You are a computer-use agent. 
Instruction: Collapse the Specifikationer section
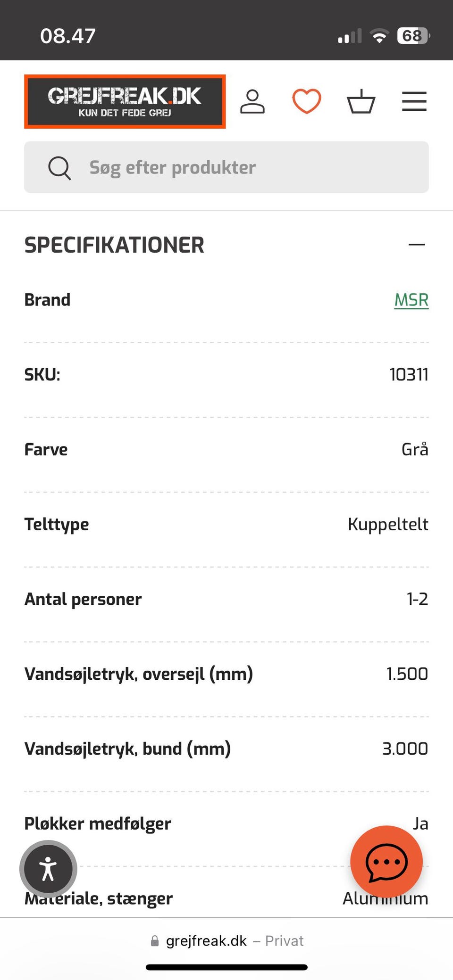(x=416, y=245)
